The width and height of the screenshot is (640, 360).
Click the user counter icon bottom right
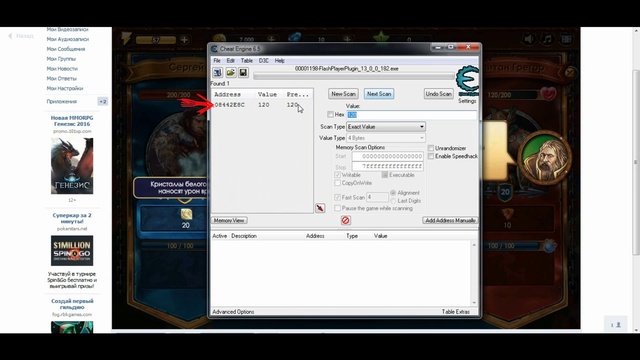point(616,325)
